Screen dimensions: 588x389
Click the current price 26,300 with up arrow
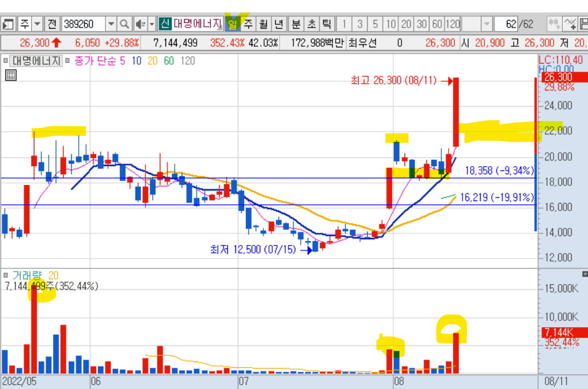41,42
